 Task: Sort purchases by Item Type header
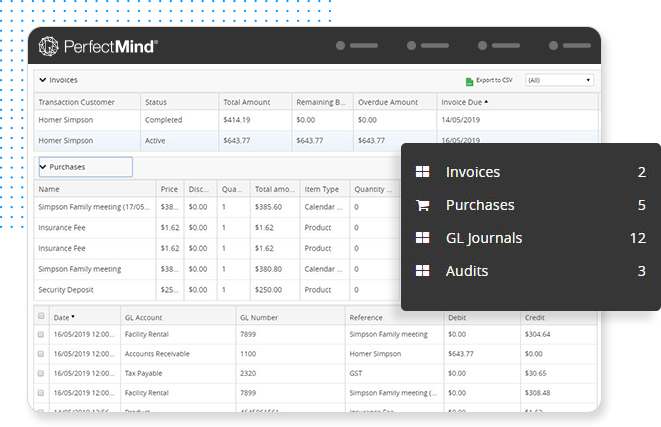tap(322, 189)
